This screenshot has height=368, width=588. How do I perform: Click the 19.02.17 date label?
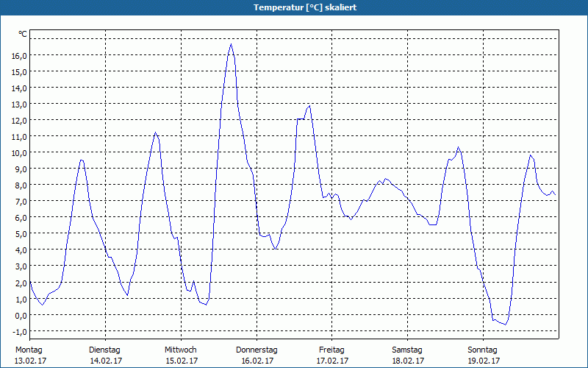[x=483, y=361]
